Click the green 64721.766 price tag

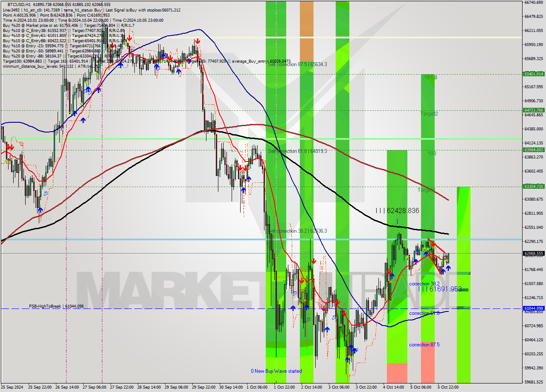click(534, 110)
